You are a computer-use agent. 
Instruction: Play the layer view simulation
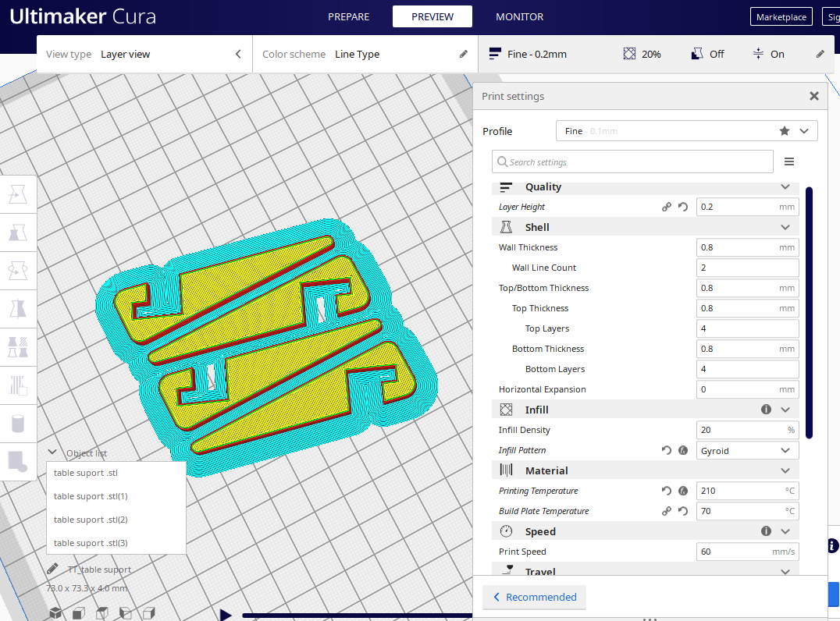tap(226, 615)
